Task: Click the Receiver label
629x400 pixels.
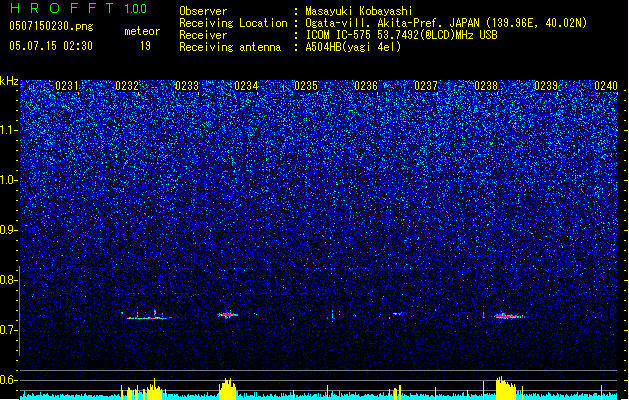Action: coord(203,35)
